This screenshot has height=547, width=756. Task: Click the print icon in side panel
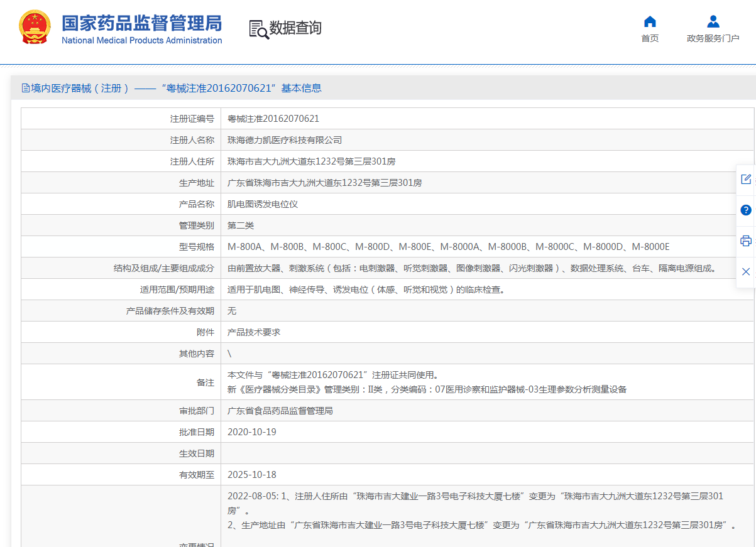click(x=746, y=241)
